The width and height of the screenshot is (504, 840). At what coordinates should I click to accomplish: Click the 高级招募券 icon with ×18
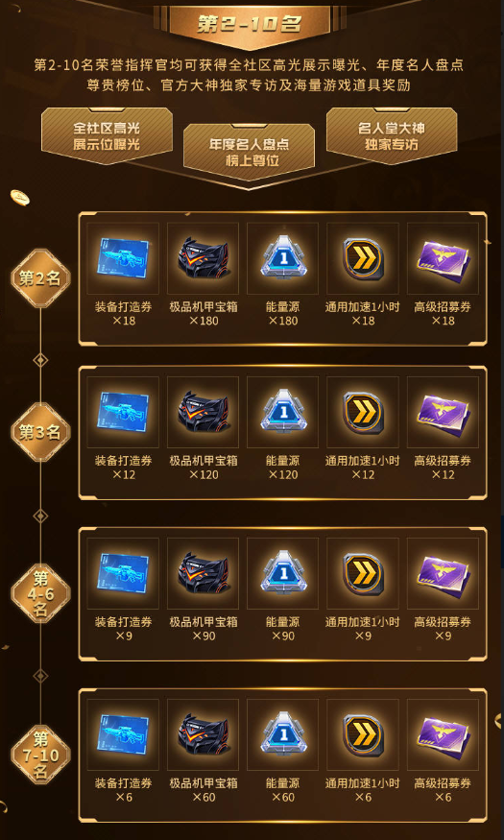[443, 259]
